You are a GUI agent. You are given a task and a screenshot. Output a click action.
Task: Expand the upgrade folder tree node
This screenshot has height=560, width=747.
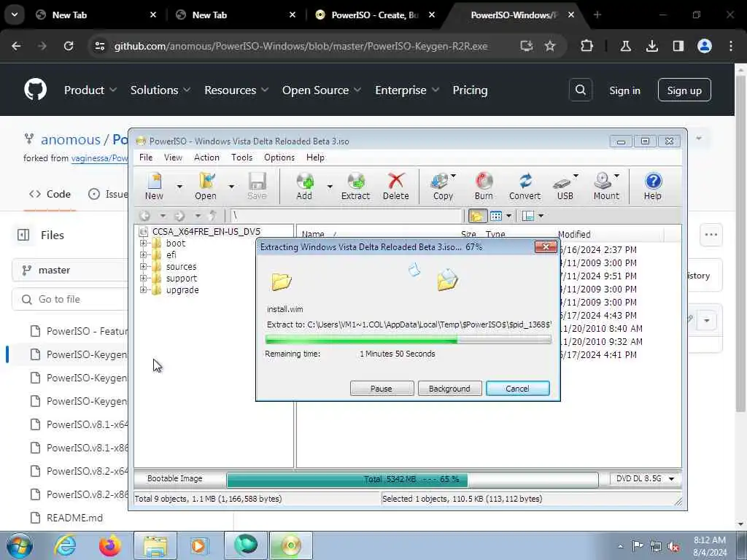coord(143,289)
